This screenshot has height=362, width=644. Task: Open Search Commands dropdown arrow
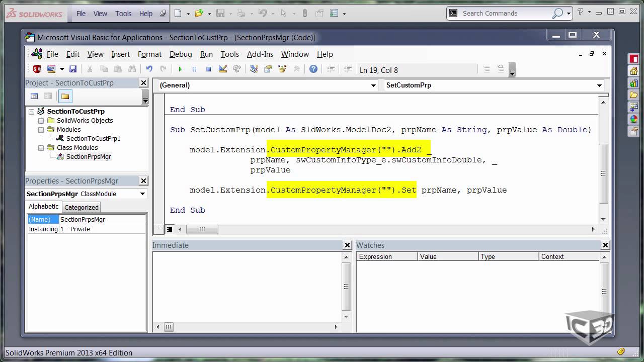point(569,14)
